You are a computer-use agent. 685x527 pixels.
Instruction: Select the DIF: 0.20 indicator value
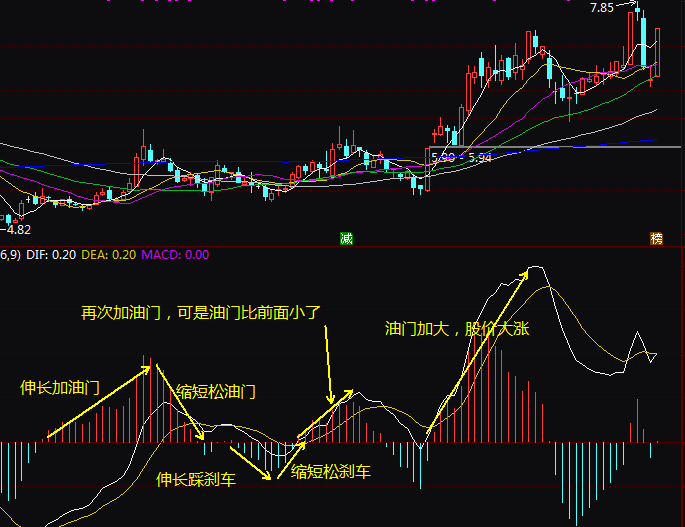point(51,255)
